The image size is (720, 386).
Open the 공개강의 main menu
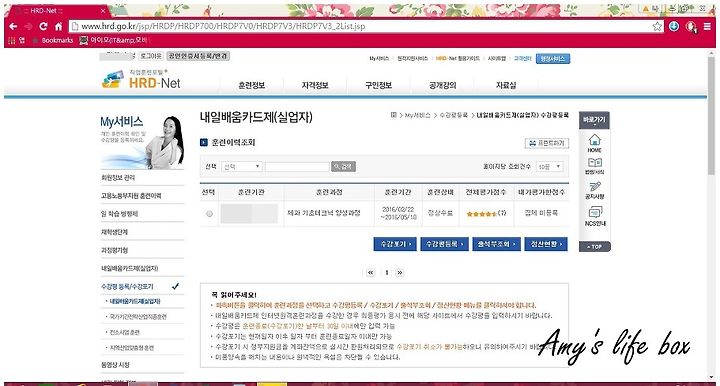tap(443, 85)
